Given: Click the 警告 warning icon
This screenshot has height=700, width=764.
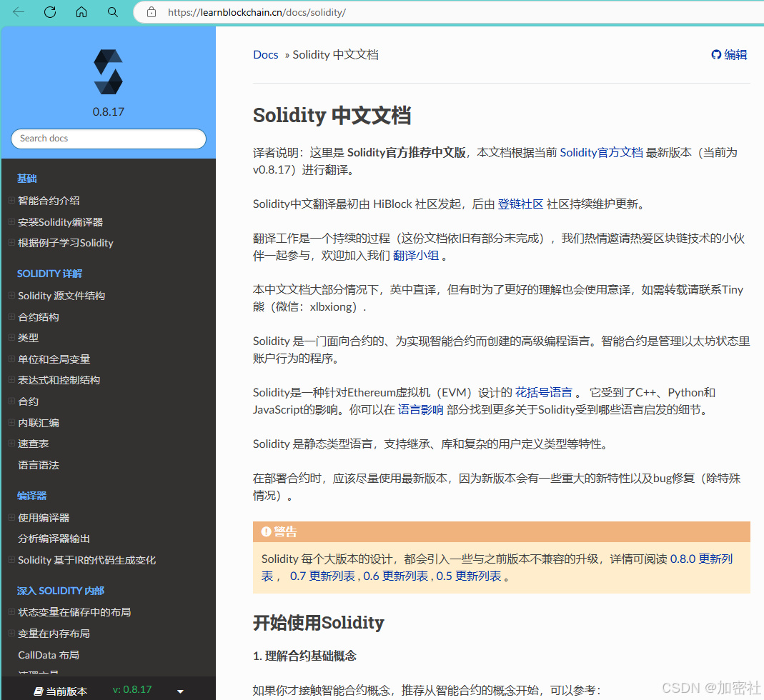Looking at the screenshot, I should [266, 532].
